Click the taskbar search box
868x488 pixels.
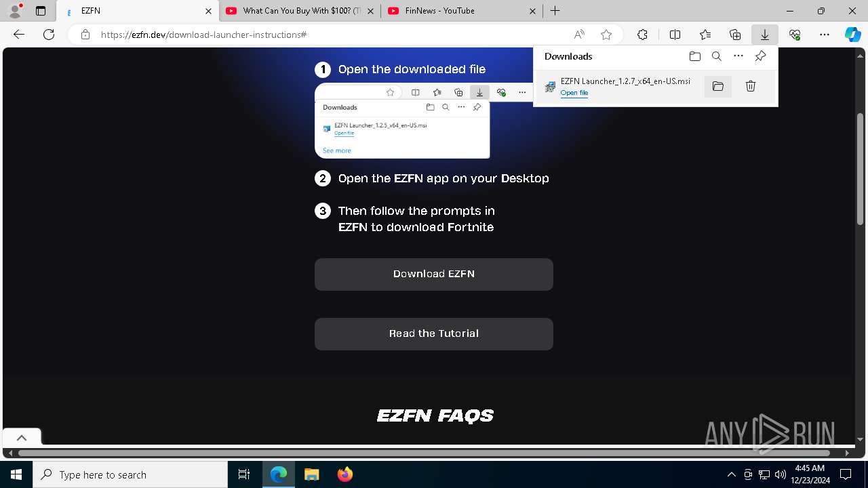click(130, 474)
